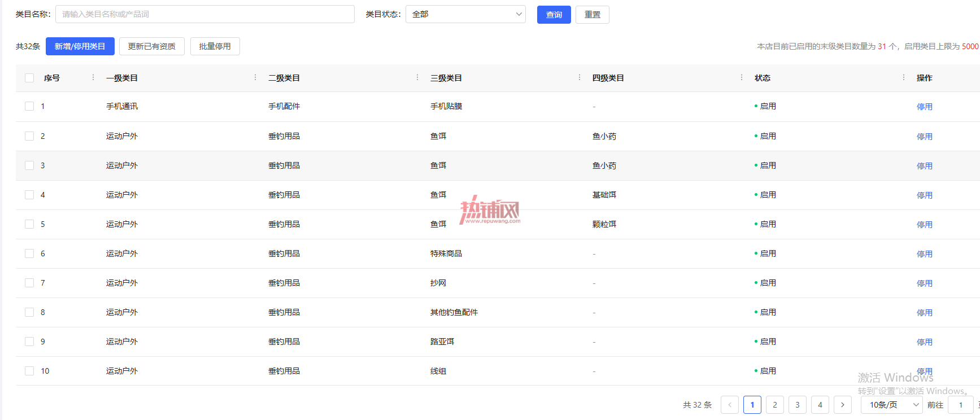Disable the 颗粒饵 category in row 5
980x420 pixels.
point(925,225)
